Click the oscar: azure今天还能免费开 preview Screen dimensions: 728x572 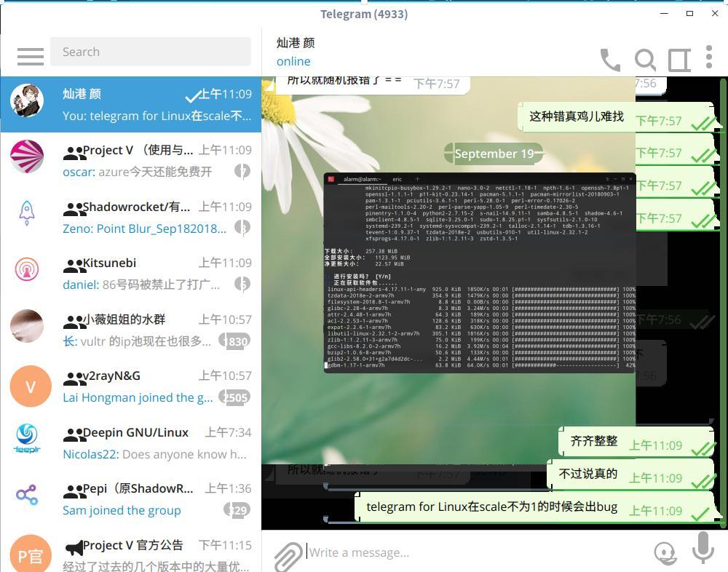138,172
